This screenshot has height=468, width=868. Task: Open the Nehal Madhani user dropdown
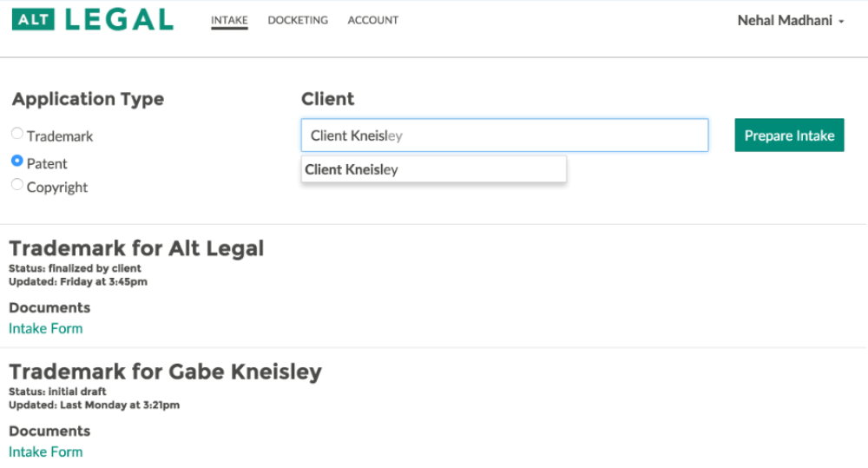click(x=791, y=21)
